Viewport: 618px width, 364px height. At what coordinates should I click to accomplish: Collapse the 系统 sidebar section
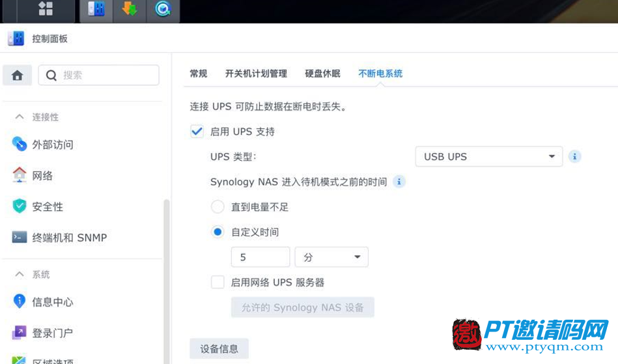(20, 273)
